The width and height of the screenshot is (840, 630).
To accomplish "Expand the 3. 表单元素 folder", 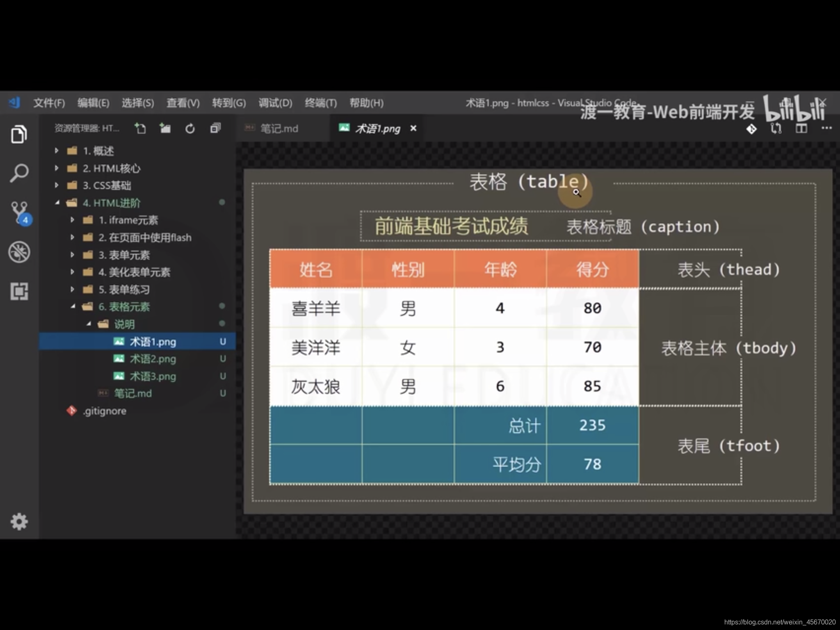I will (73, 255).
